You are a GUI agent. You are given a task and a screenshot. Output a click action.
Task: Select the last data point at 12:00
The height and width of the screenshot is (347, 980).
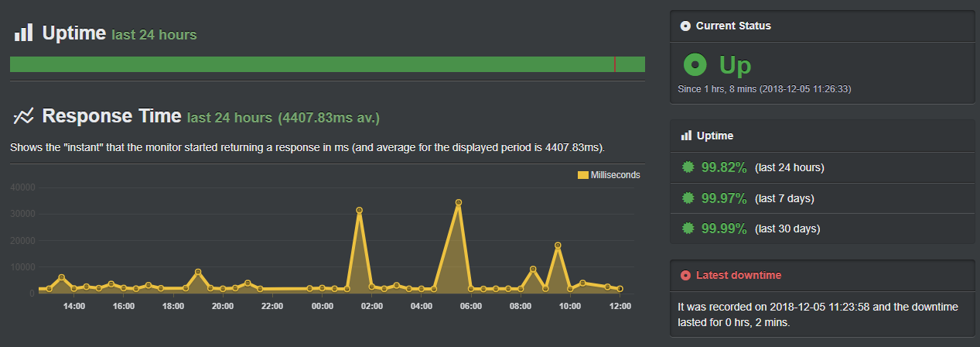pyautogui.click(x=620, y=289)
